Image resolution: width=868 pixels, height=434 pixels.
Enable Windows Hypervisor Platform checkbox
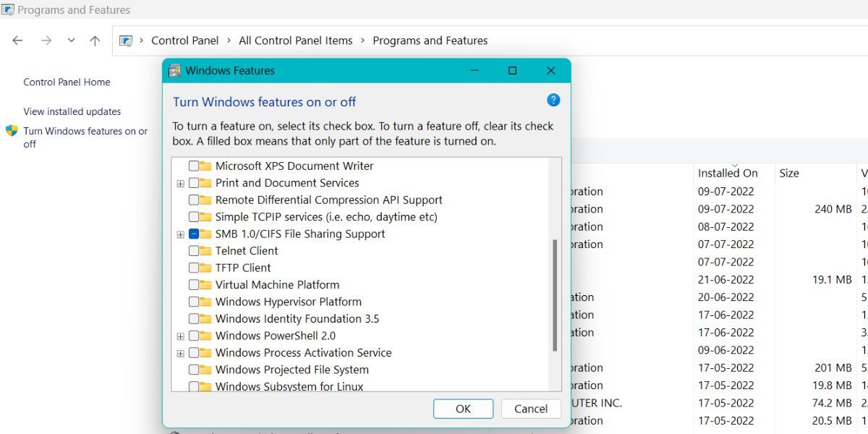[194, 302]
